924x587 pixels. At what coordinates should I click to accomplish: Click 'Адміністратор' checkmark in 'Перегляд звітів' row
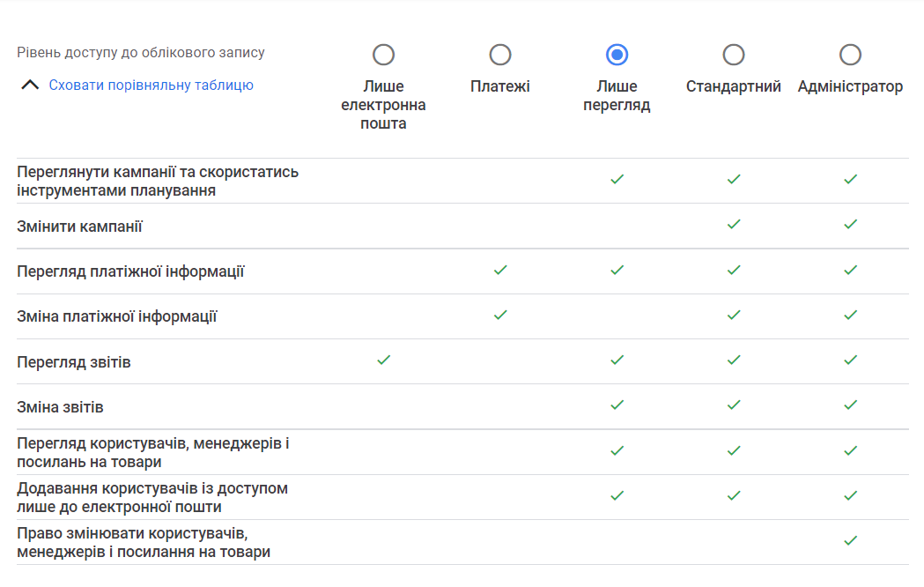coord(850,360)
